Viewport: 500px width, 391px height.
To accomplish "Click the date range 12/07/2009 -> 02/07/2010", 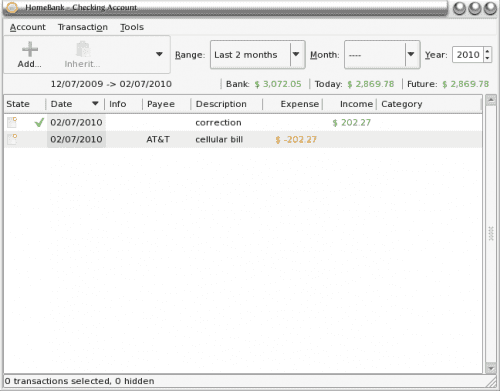I will (x=111, y=84).
